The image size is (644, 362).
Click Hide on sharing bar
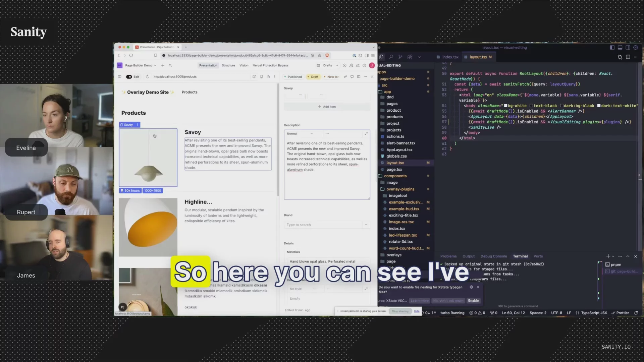pyautogui.click(x=417, y=311)
